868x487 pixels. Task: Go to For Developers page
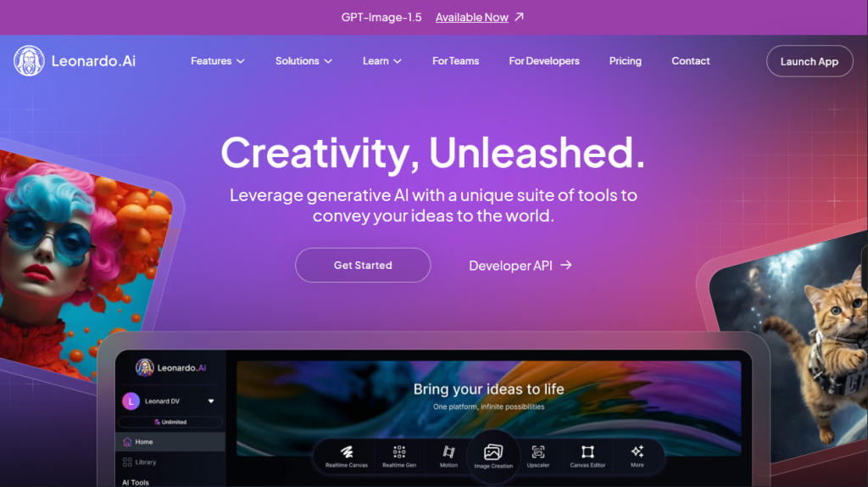click(x=544, y=61)
